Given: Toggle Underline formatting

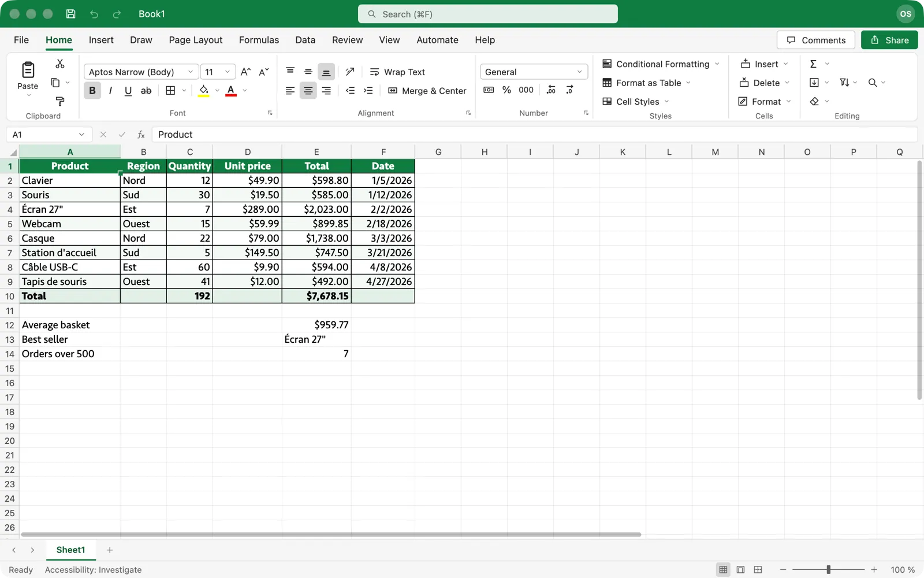Looking at the screenshot, I should click(x=128, y=91).
